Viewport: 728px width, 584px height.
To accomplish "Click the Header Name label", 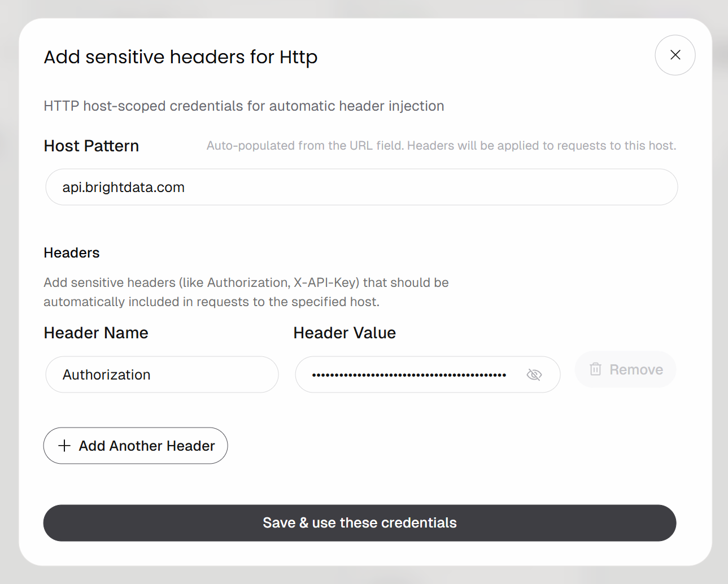I will click(x=96, y=333).
